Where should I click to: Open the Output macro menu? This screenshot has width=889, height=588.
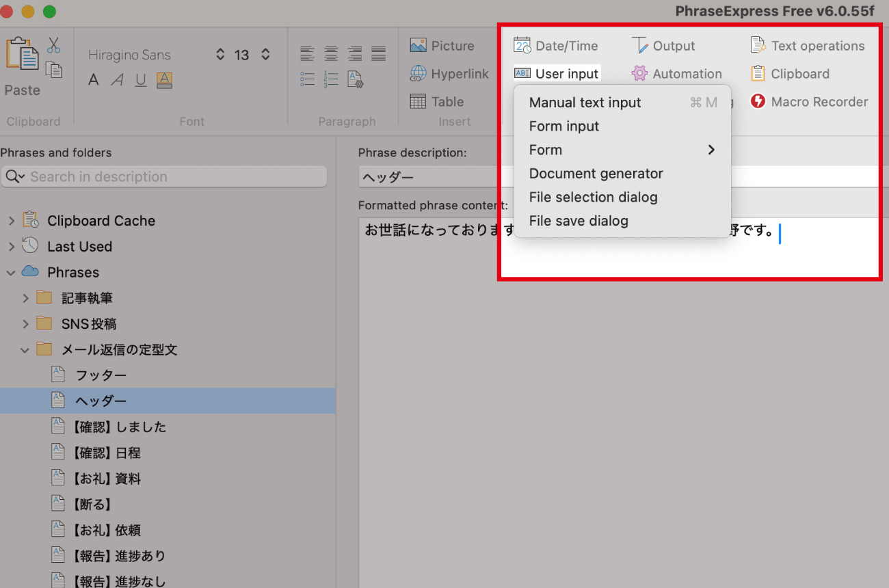(x=663, y=46)
